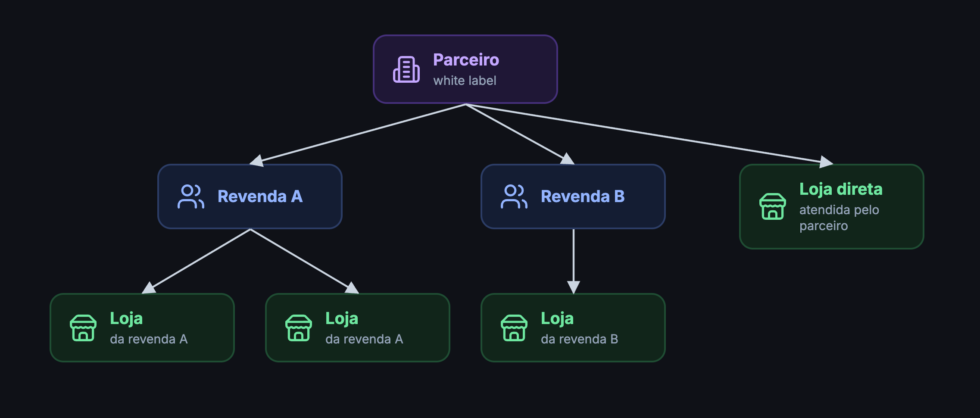Click the "Revenda B" label
The image size is (980, 418).
pos(583,197)
